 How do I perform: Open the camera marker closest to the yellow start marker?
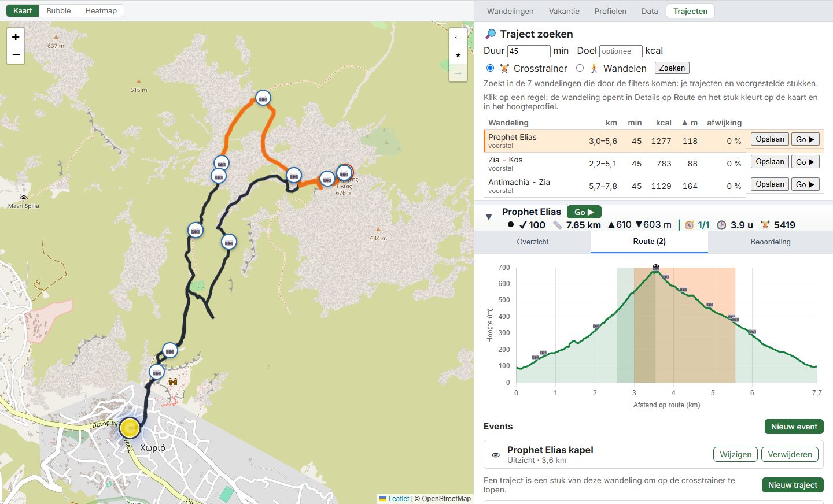pos(157,372)
